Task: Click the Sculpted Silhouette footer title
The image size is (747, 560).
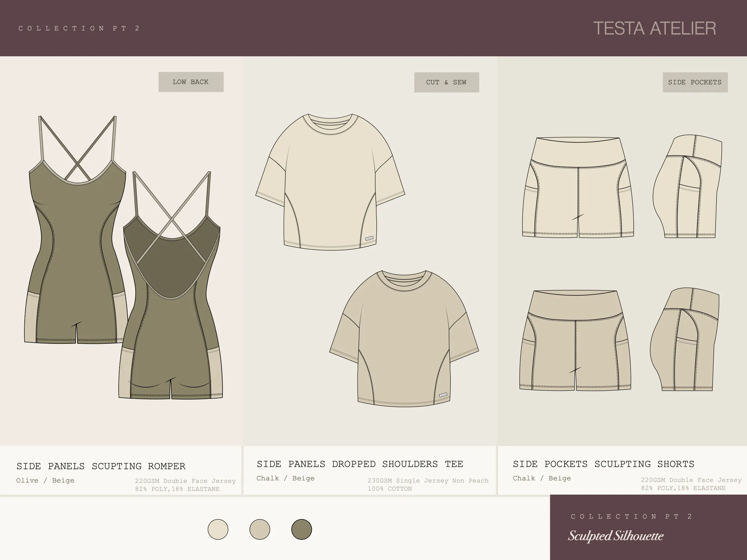Action: (616, 536)
